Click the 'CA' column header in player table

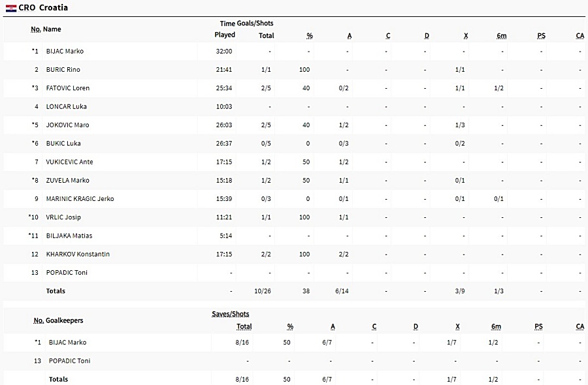click(x=580, y=36)
